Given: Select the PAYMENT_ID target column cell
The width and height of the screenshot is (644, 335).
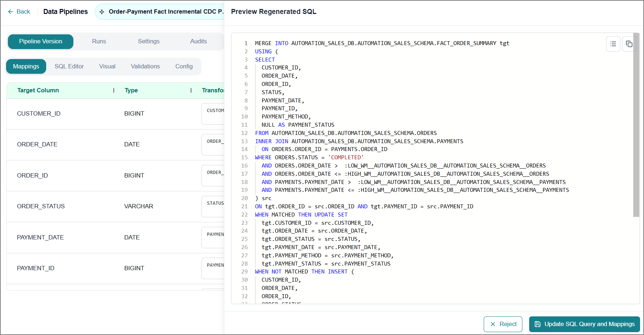Looking at the screenshot, I should (35, 268).
